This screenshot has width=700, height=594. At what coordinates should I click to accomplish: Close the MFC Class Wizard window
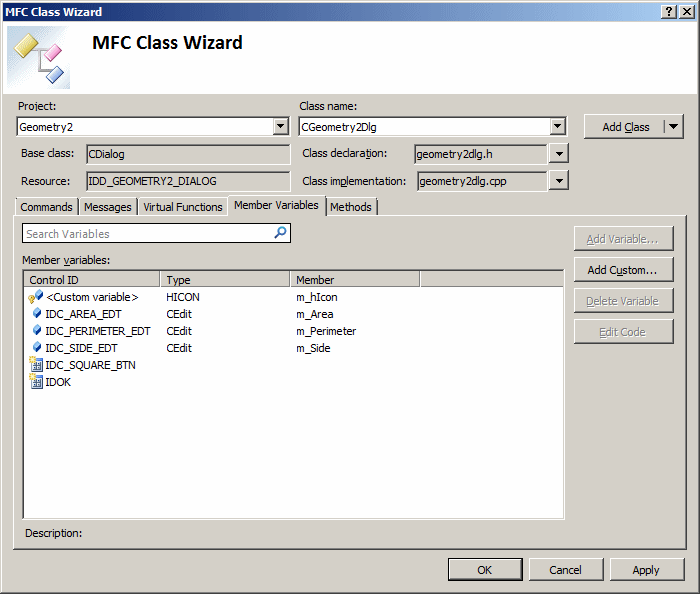tap(687, 12)
